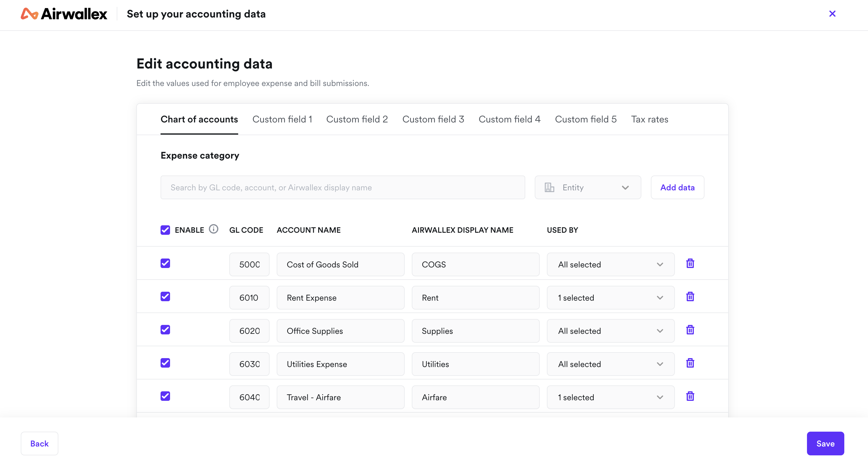Delete the Travel - Airfare row
This screenshot has height=469, width=868.
pos(690,396)
